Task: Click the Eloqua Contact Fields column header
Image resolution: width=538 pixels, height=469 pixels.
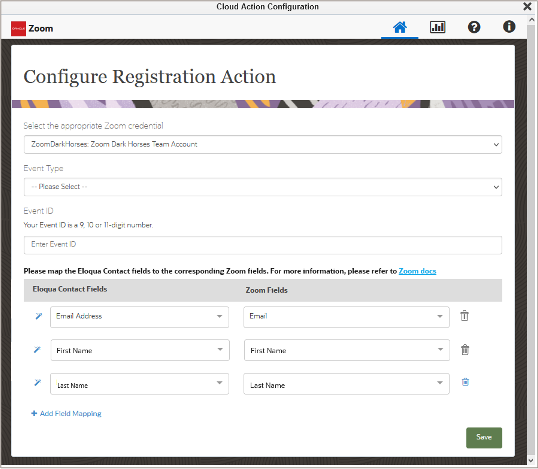Action: (x=70, y=289)
